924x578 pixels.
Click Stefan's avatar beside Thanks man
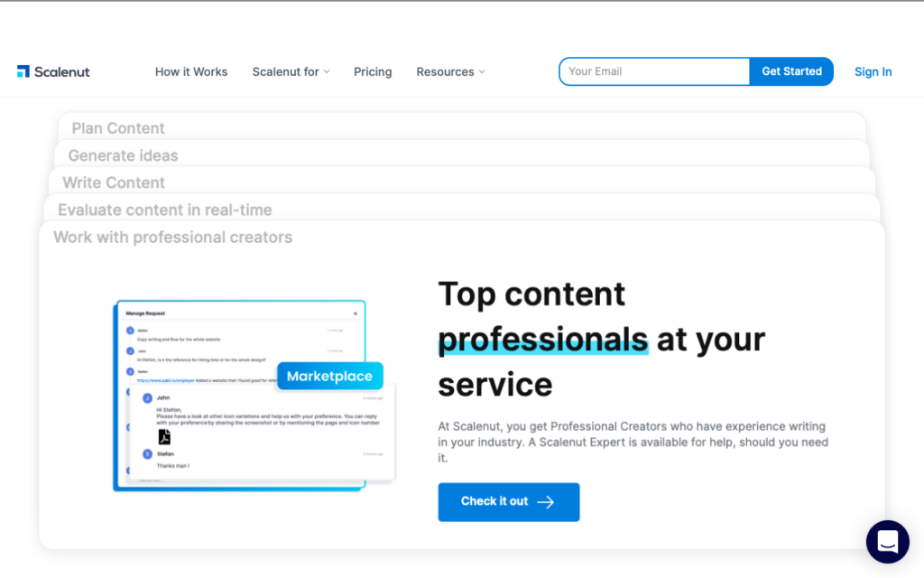pyautogui.click(x=147, y=454)
